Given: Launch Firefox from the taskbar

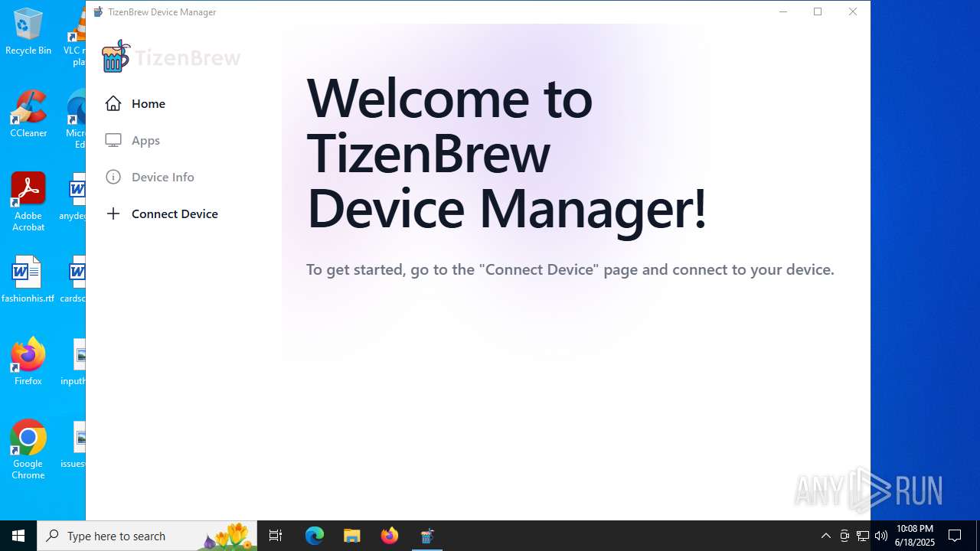Looking at the screenshot, I should pos(390,536).
